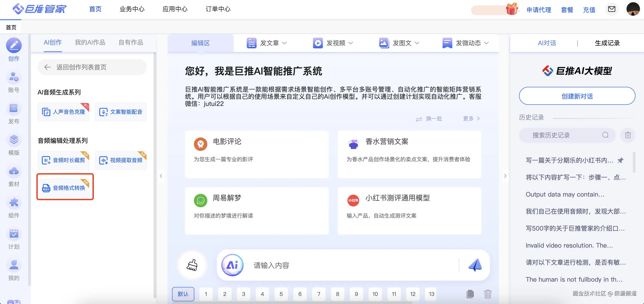
Task: Click the 创建新对话 button
Action: (x=577, y=96)
